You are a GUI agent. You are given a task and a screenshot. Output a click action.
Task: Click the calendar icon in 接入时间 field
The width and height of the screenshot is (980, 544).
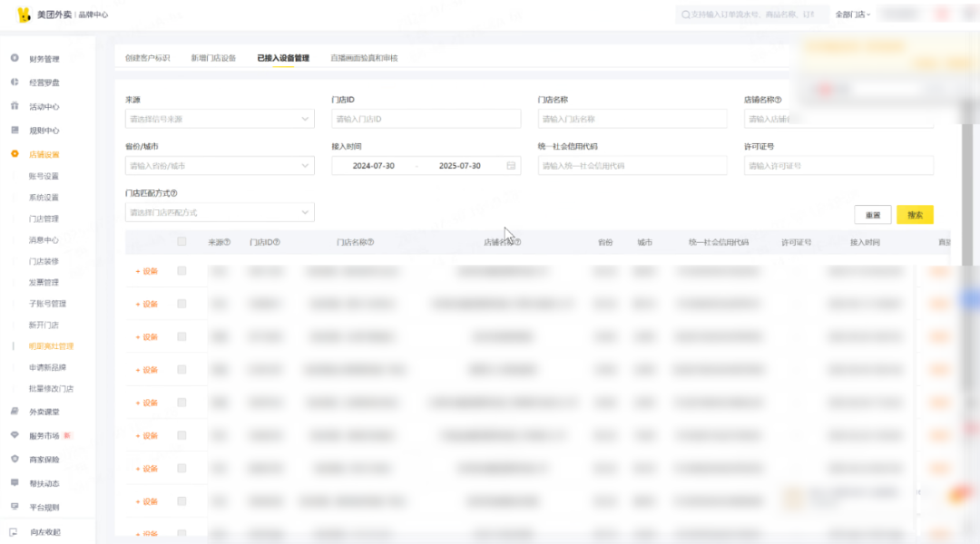pyautogui.click(x=511, y=166)
